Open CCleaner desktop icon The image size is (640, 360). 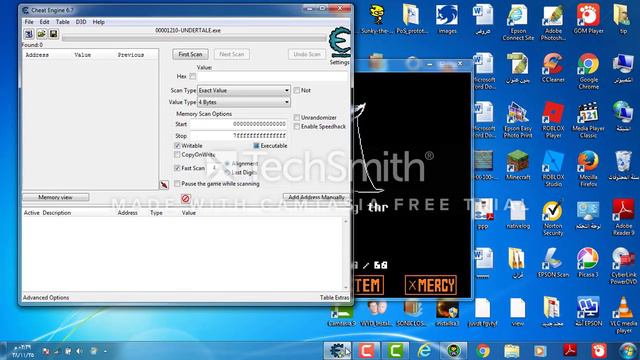[553, 68]
